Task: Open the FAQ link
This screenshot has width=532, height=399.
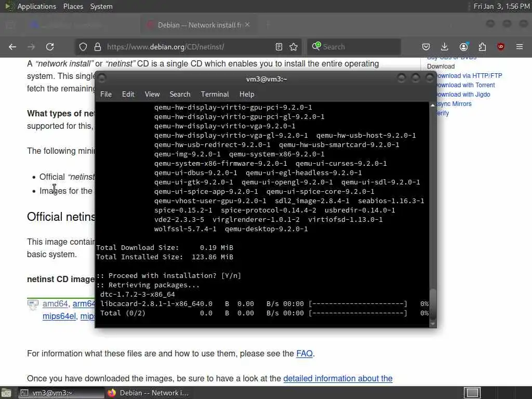Action: pyautogui.click(x=304, y=353)
